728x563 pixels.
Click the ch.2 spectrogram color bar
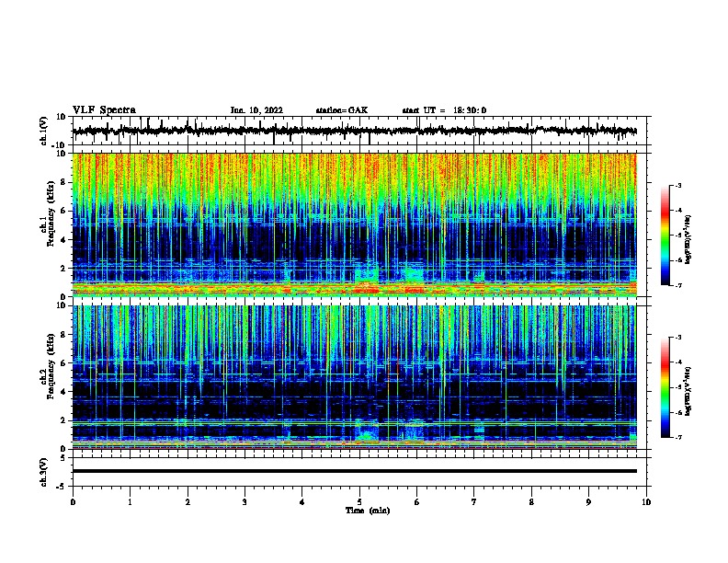665,387
